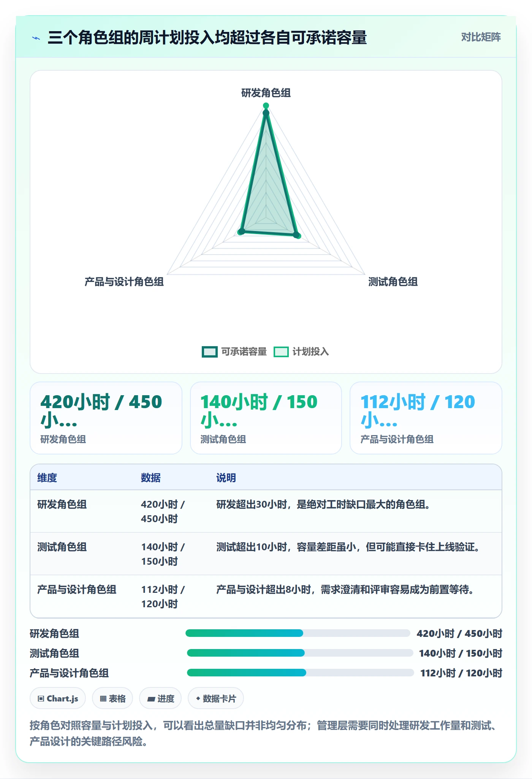Select the 数据卡片 tag chip
The height and width of the screenshot is (779, 532).
tap(216, 698)
